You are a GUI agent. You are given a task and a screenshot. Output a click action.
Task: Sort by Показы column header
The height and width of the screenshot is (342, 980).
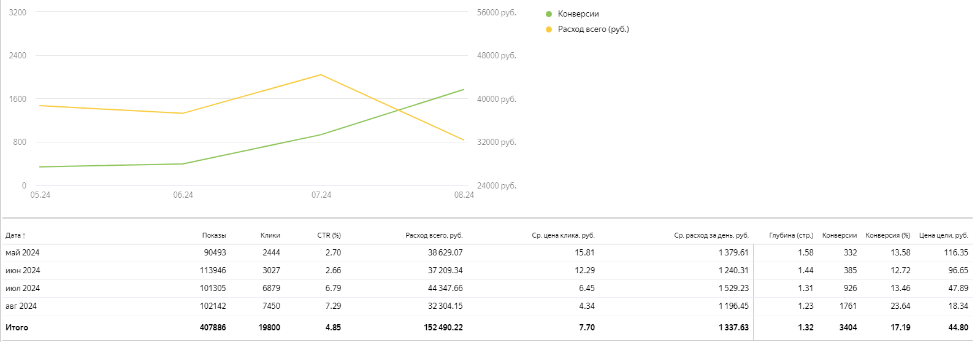click(x=214, y=235)
